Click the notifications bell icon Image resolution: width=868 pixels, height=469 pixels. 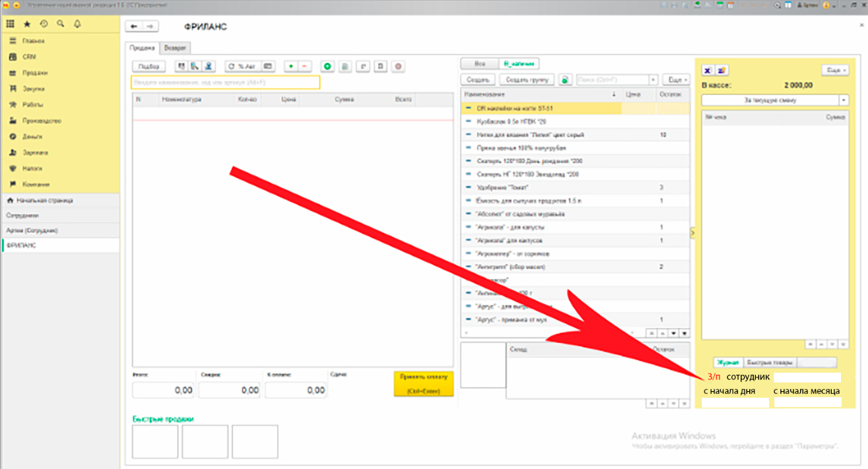coord(77,24)
